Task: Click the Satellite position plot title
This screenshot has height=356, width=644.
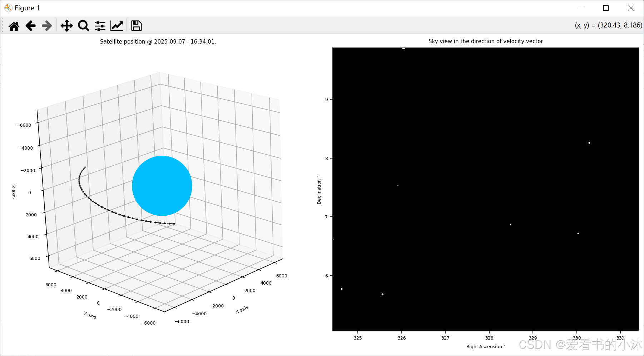Action: (x=158, y=41)
